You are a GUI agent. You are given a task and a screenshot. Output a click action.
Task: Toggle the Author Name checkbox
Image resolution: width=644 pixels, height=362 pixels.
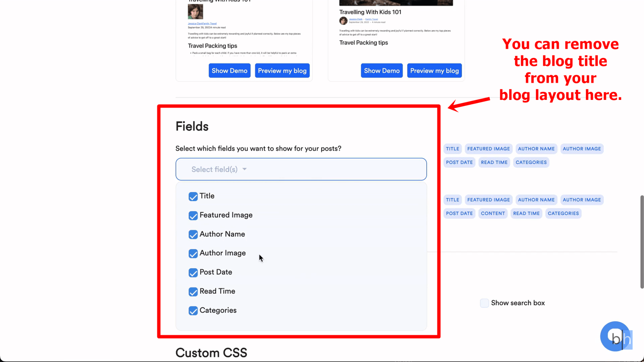(193, 235)
